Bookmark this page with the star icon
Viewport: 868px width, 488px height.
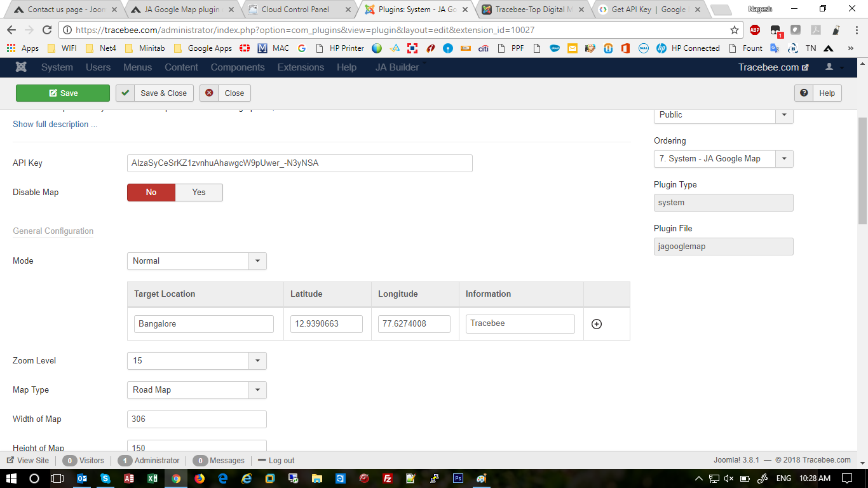tap(735, 30)
